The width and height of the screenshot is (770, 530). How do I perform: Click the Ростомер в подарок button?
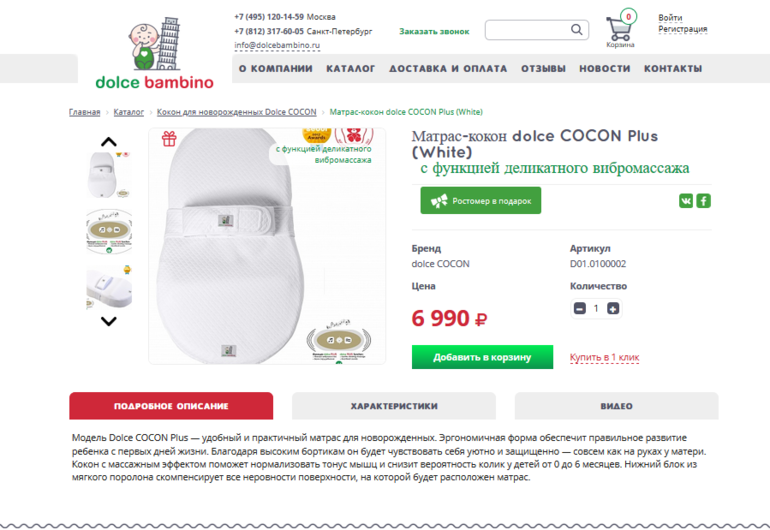click(480, 201)
